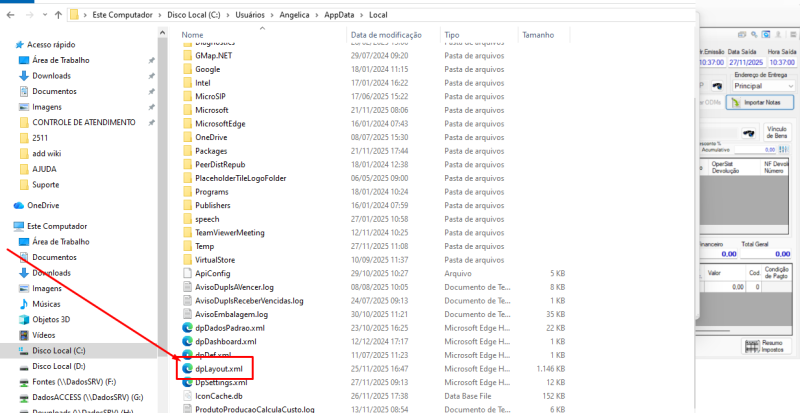The height and width of the screenshot is (413, 800).
Task: Select the Acesso rápido star icon
Action: click(19, 44)
